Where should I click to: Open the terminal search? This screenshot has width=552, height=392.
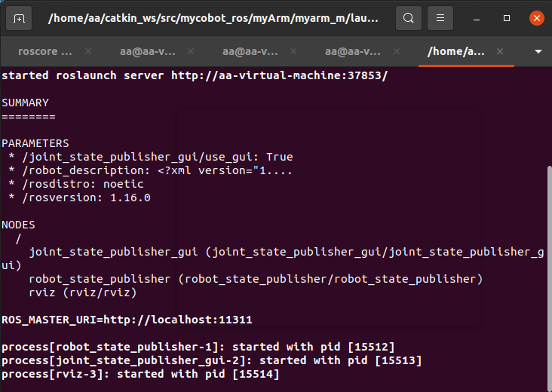coord(409,18)
